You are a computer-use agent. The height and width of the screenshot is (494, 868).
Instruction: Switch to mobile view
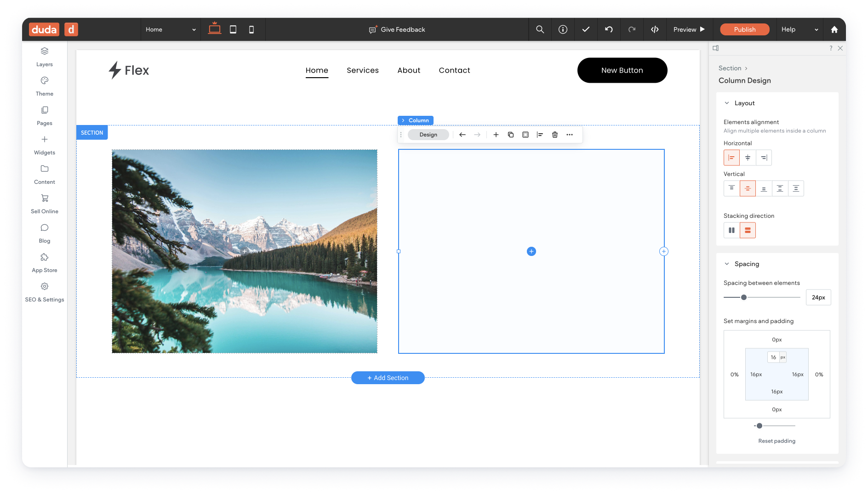pyautogui.click(x=251, y=29)
